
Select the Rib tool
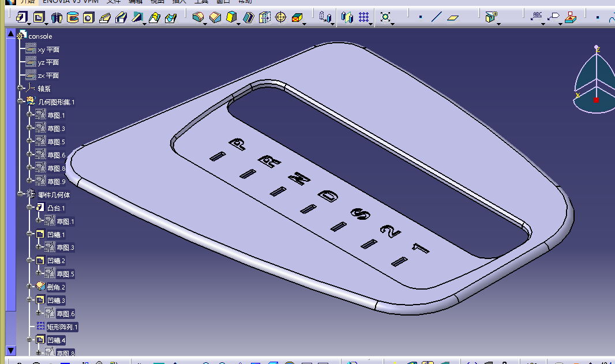pos(105,17)
